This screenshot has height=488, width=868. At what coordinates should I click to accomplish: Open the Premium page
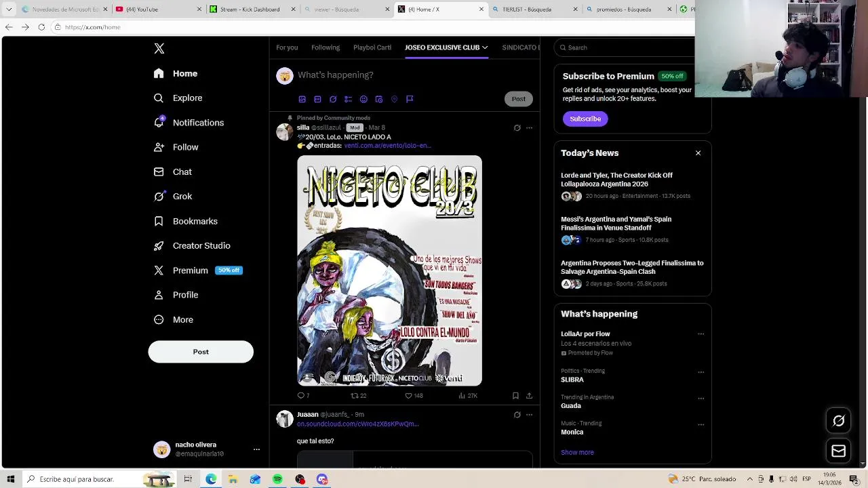197,270
